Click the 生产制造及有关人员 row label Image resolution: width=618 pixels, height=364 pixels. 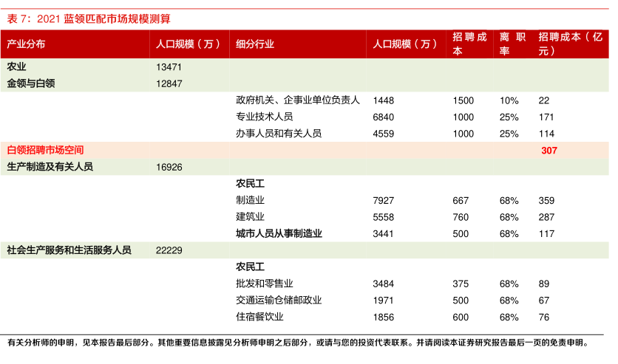(x=50, y=167)
